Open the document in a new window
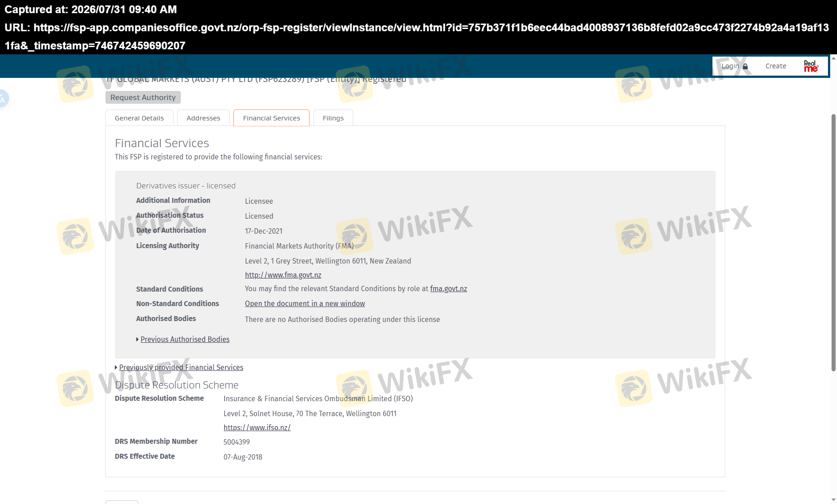Viewport: 837px width, 504px height. coord(305,303)
